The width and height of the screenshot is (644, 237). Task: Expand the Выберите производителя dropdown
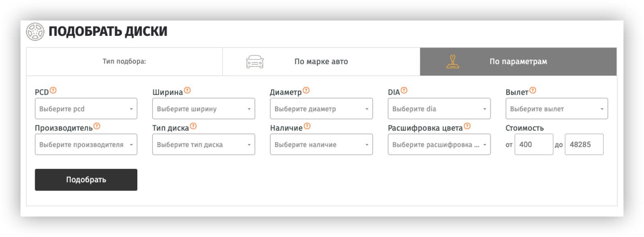coord(86,145)
